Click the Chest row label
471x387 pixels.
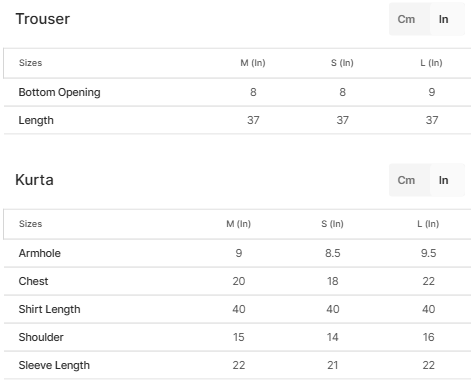click(33, 281)
